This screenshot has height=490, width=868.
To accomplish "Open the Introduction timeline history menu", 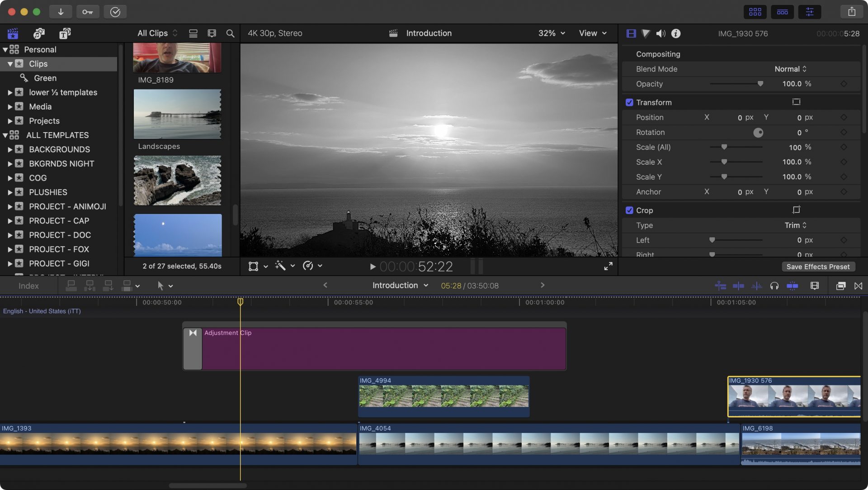I will [400, 285].
